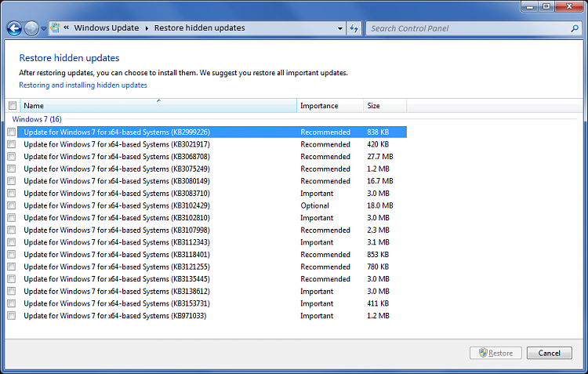Tick the KB3102429 optional update checkbox
The height and width of the screenshot is (374, 588).
tap(12, 205)
